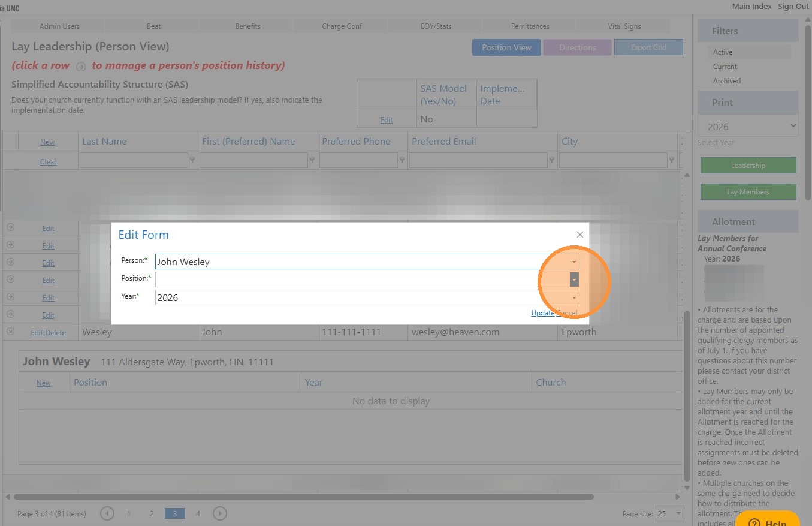Open the First (Preferred) Name filter icon
This screenshot has height=526, width=812.
(x=312, y=161)
